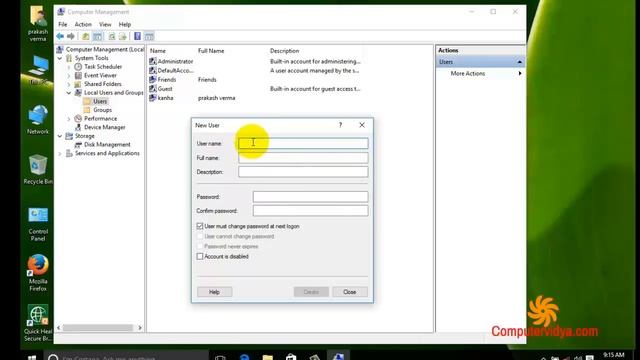
Task: Launch Mozilla Firefox from desktop
Action: click(38, 273)
